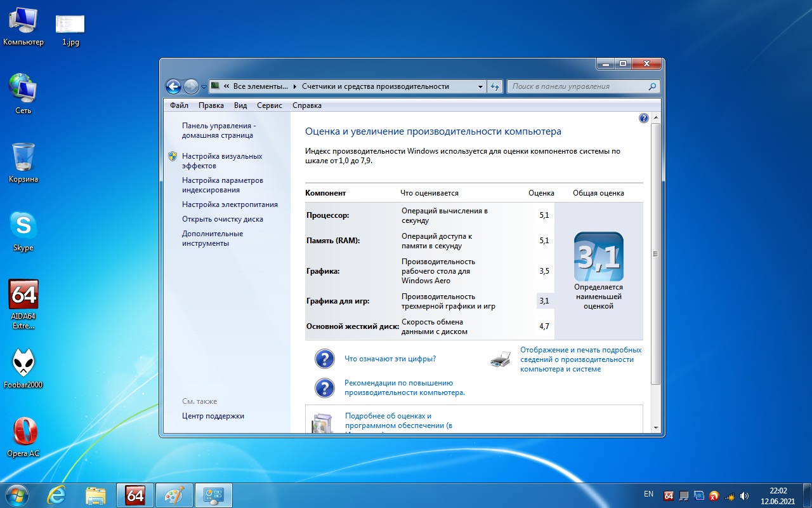
Task: Click the Графика для игр label
Action: click(x=338, y=301)
